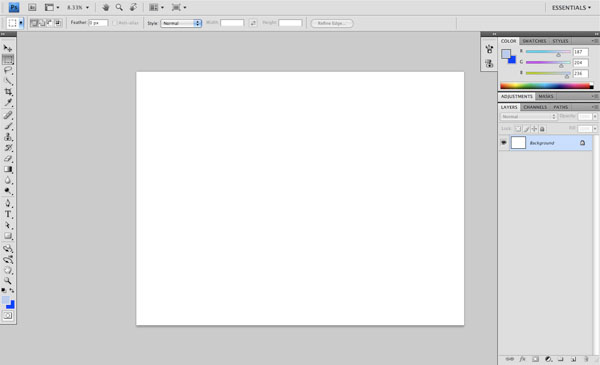Select the Eraser tool
Screen dimensions: 600x365
8,158
